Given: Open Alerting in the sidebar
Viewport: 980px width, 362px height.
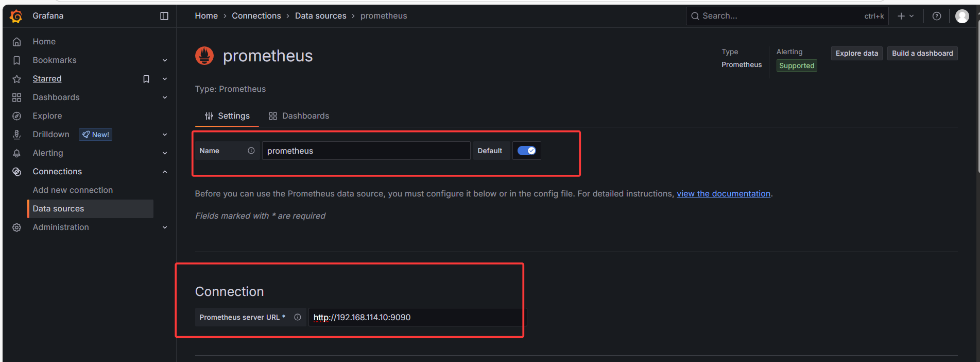Looking at the screenshot, I should click(48, 153).
